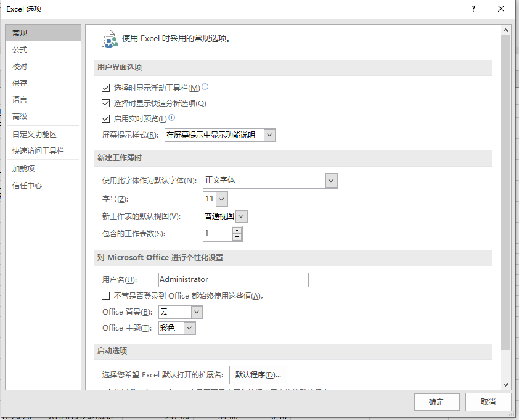Open 屏幕提示样式 dropdown
Screen dimensions: 519x420
[269, 135]
